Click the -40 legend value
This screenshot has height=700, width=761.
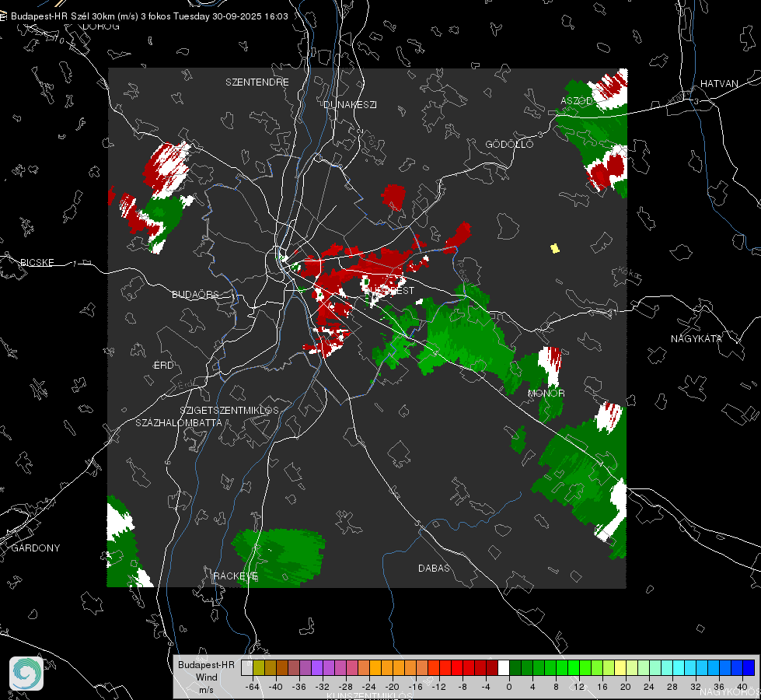coord(276,687)
